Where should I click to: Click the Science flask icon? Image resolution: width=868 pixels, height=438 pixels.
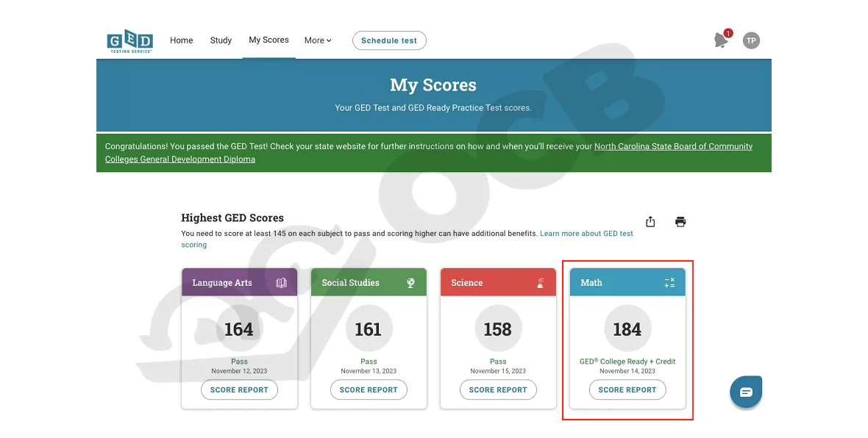[540, 283]
